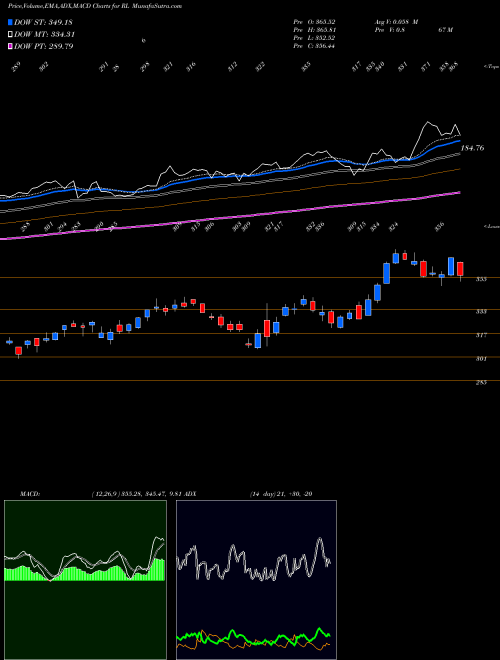Click the '(12,26,9)' MACD parameters text

(104, 494)
